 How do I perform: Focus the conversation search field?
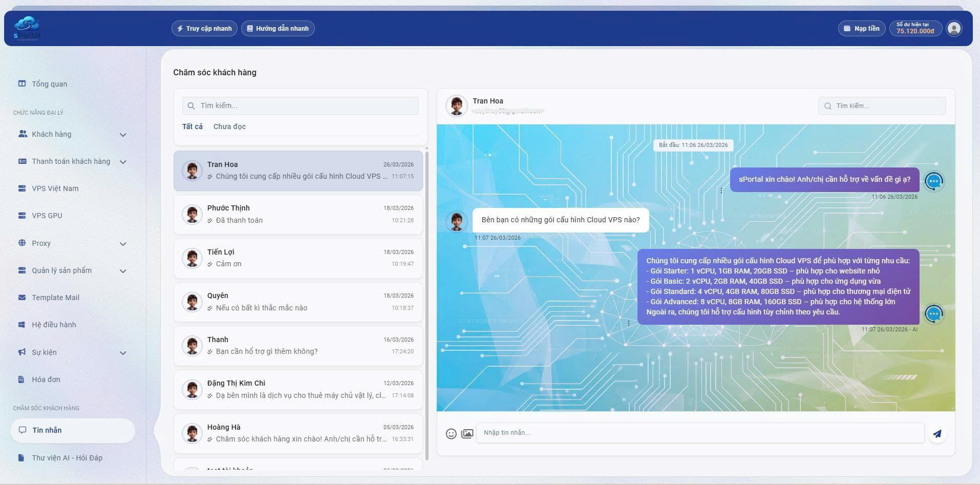(x=301, y=106)
